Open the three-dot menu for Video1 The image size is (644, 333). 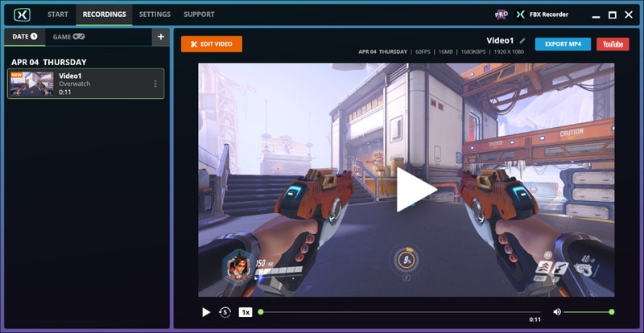pyautogui.click(x=155, y=84)
